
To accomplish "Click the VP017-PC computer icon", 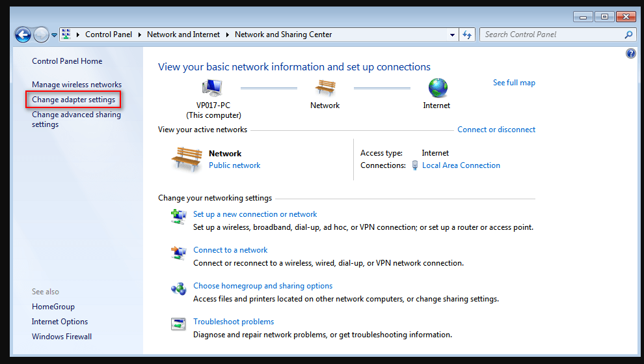I will [213, 88].
